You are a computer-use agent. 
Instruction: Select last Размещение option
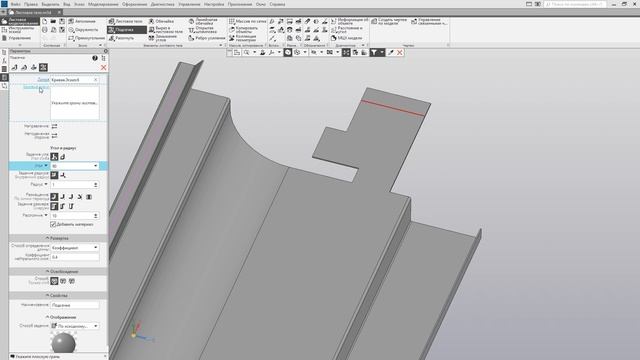89,197
